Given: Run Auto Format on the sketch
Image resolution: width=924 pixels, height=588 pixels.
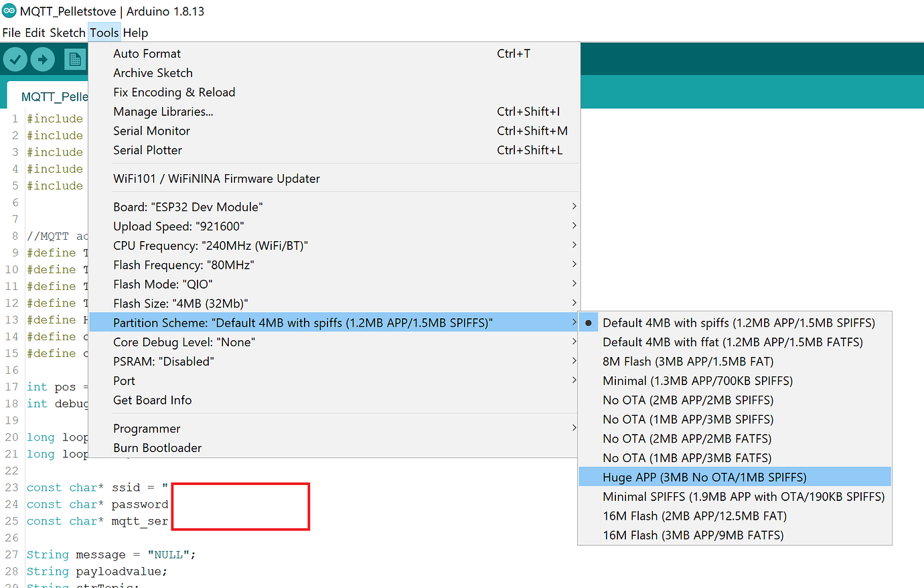Looking at the screenshot, I should point(147,53).
